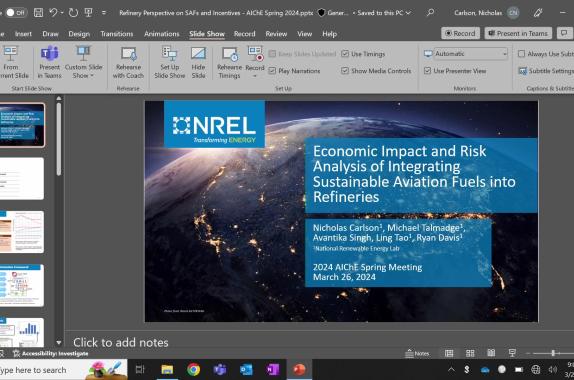Open the View tab
The height and width of the screenshot is (380, 574).
click(x=305, y=34)
